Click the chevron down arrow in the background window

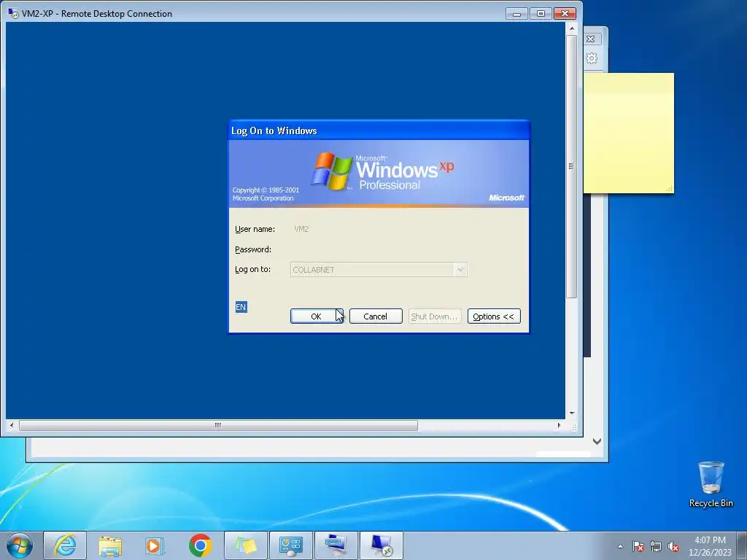tap(597, 441)
